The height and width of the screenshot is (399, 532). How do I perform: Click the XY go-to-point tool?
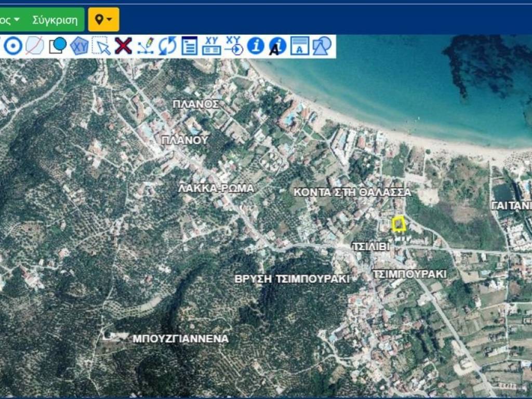pos(234,46)
